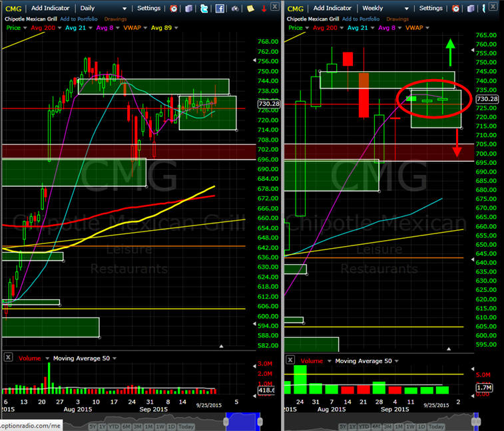Open Drawings in Daily chart
504x431 pixels.
coord(115,19)
